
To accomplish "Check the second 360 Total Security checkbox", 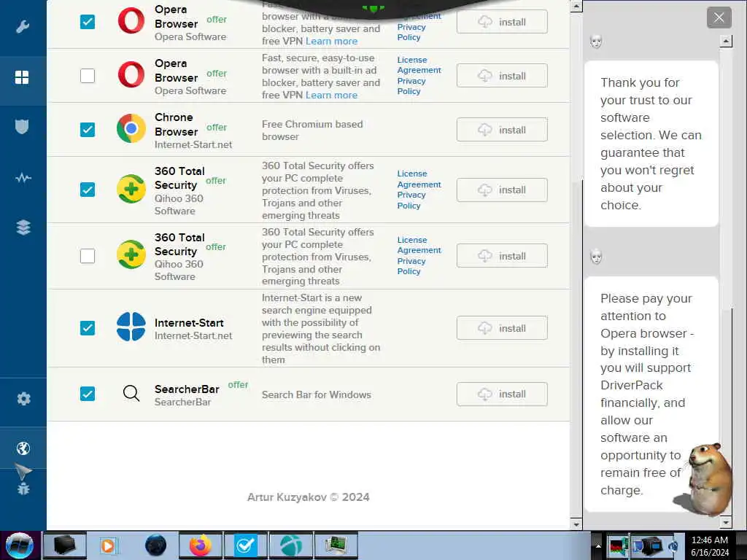I will coord(88,256).
